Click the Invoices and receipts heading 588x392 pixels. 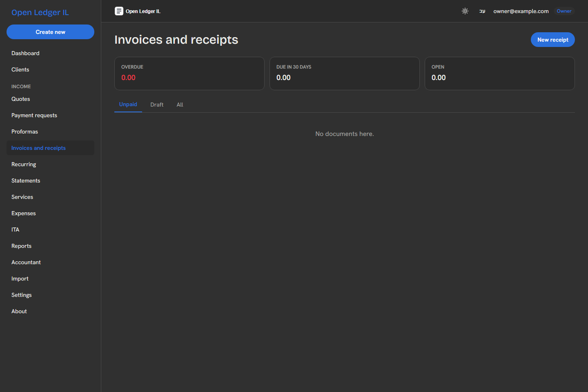[176, 40]
